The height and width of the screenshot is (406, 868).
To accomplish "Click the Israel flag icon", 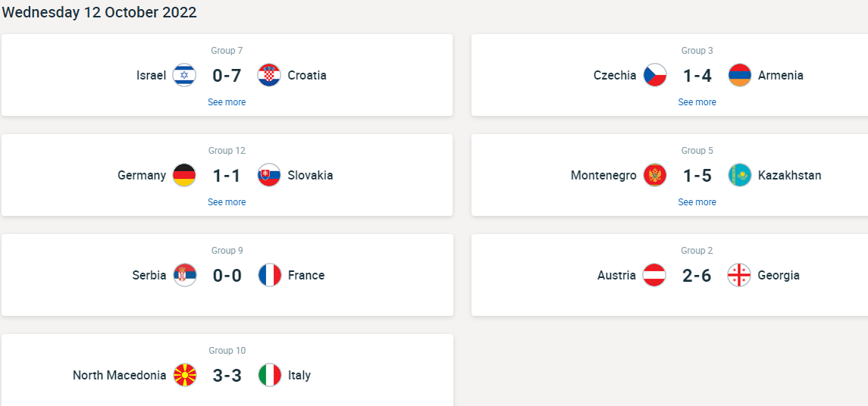I will (x=184, y=75).
